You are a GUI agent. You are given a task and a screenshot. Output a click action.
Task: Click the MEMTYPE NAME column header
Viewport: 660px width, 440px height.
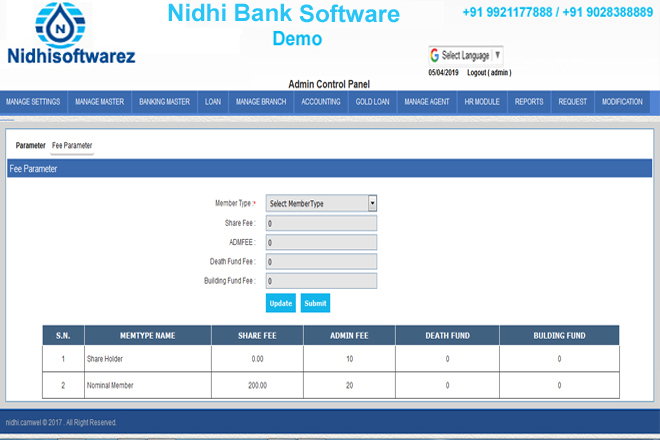pos(148,336)
